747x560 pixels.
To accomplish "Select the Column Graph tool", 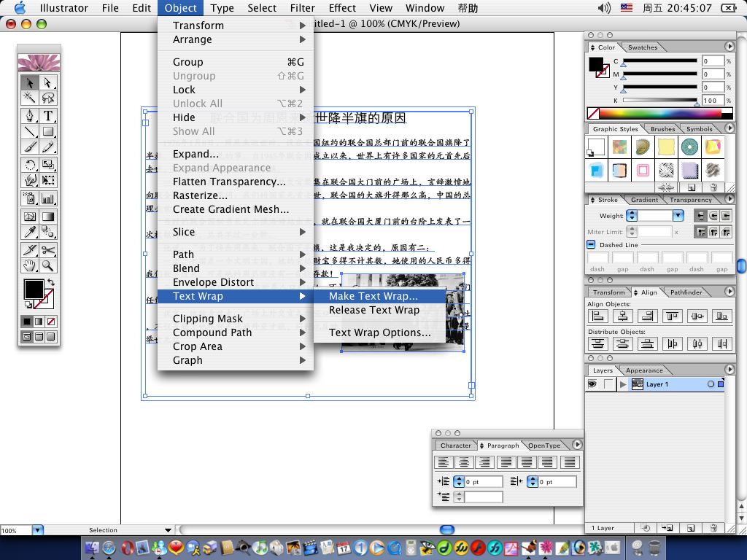I will (x=47, y=198).
